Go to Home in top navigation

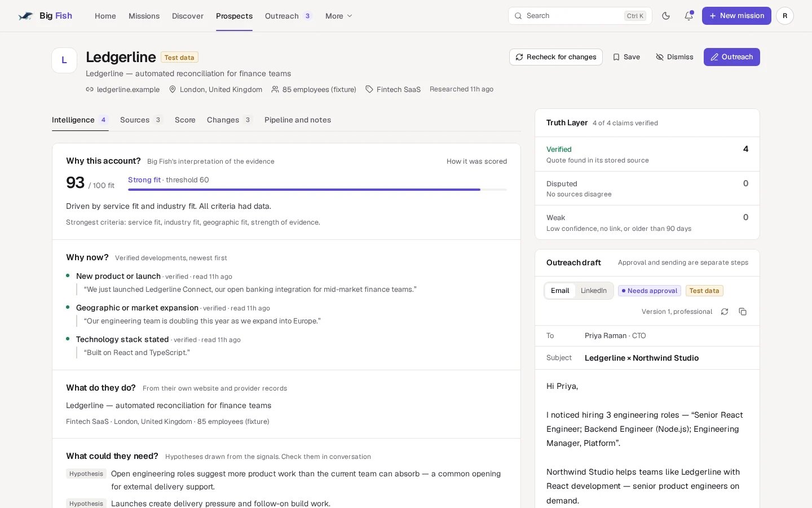[105, 16]
